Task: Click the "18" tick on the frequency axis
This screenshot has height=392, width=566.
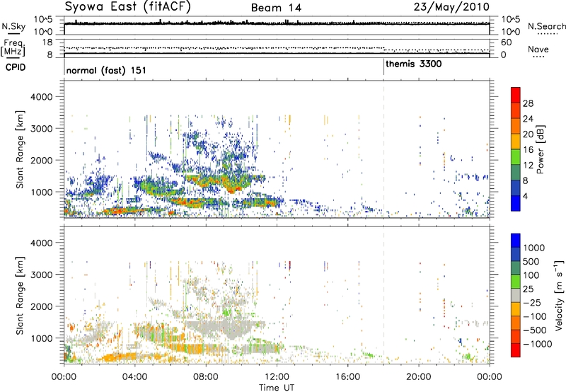Action: (47, 42)
